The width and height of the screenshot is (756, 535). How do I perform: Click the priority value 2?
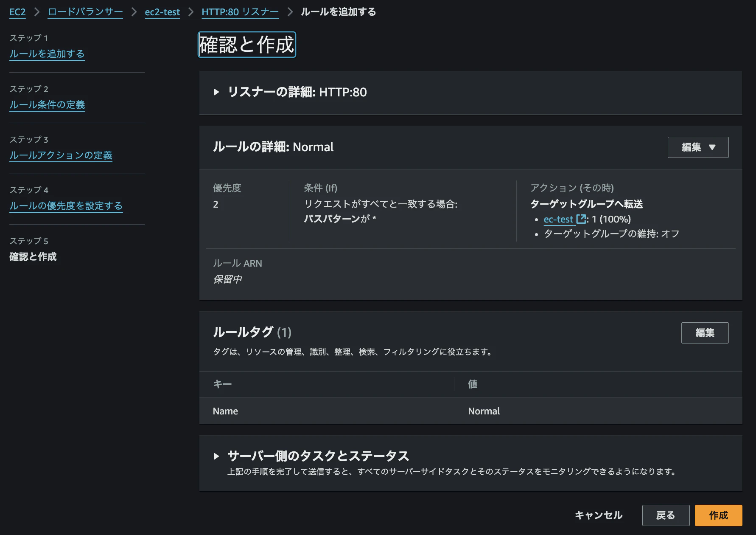(x=216, y=204)
